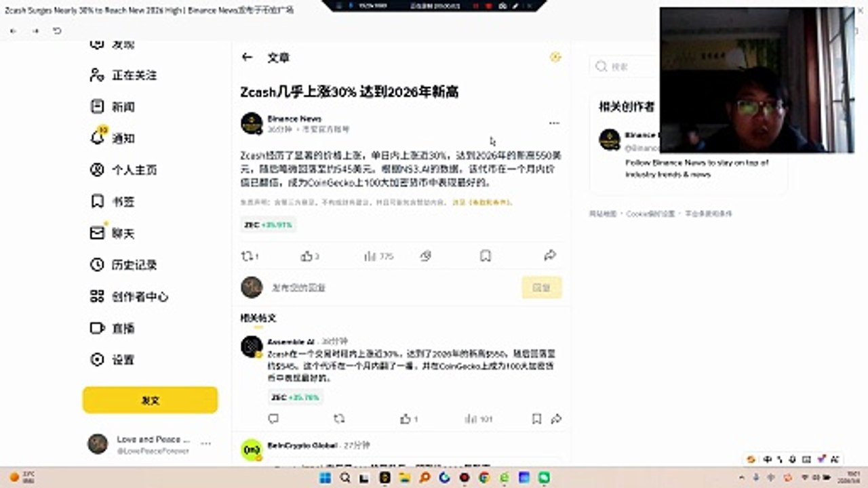Open the article's three-dot more menu
This screenshot has height=488, width=868.
(554, 123)
